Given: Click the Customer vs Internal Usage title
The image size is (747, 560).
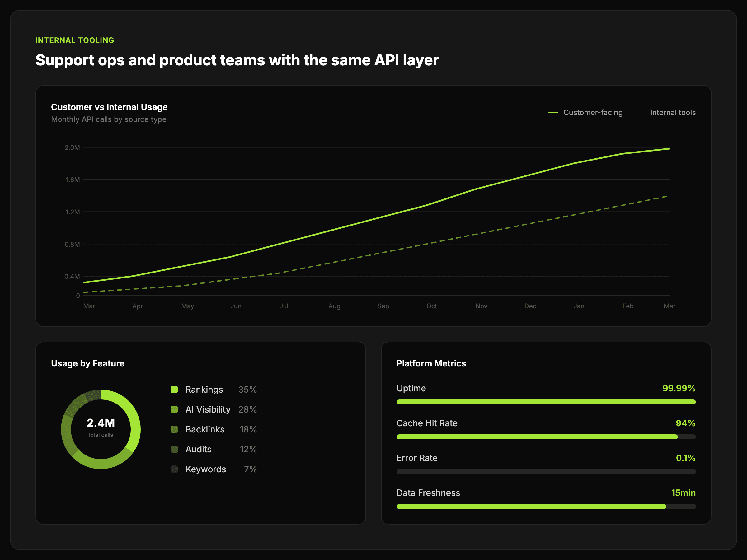Looking at the screenshot, I should (x=109, y=107).
